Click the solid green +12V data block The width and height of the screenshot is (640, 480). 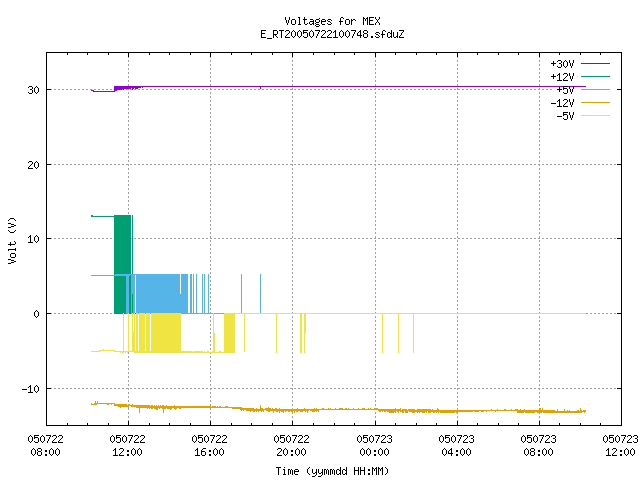click(122, 264)
